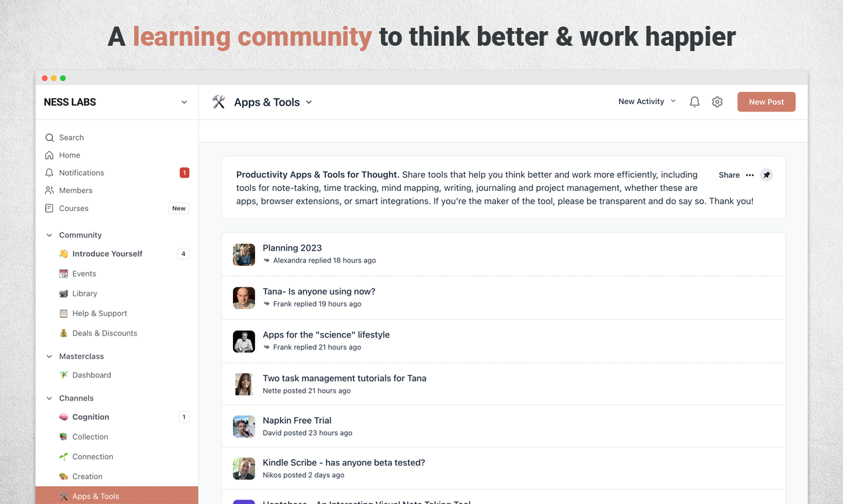
Task: Click the Search magnifier icon in the sidebar
Action: (49, 138)
